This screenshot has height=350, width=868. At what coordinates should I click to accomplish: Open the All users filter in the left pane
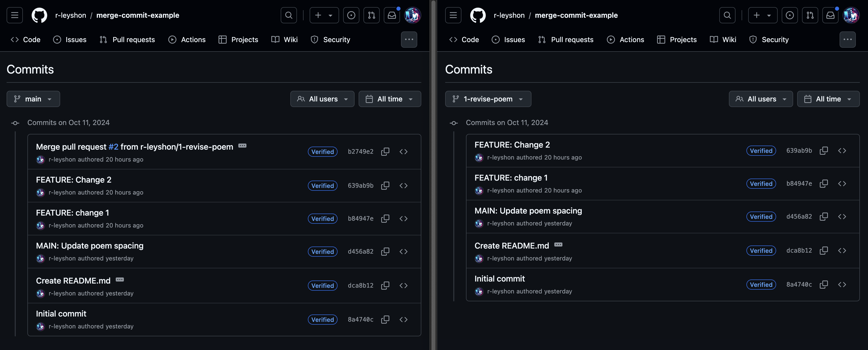322,99
